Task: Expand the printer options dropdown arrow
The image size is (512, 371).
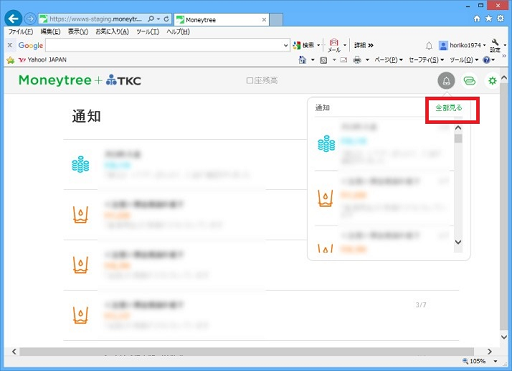Action: point(367,60)
